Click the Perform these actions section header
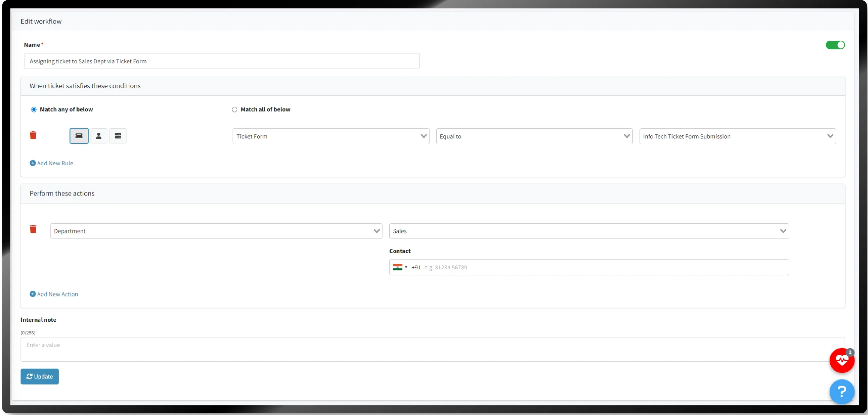Viewport: 868px width, 415px height. coord(62,193)
